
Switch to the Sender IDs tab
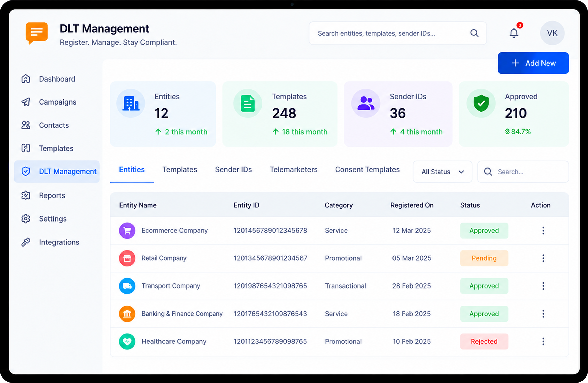click(233, 169)
